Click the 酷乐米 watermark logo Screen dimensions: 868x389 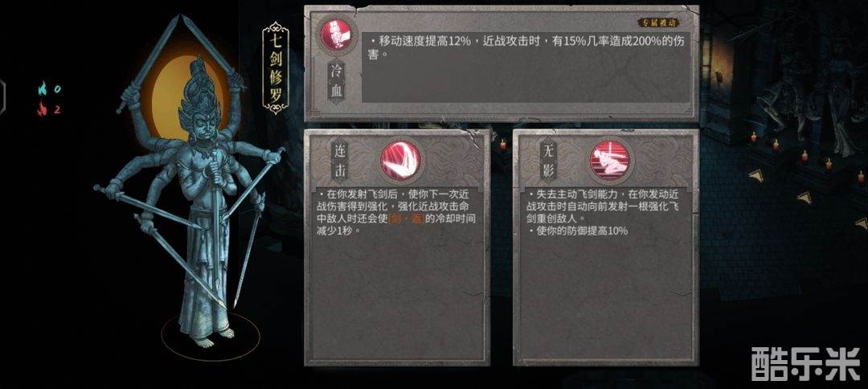(805, 364)
